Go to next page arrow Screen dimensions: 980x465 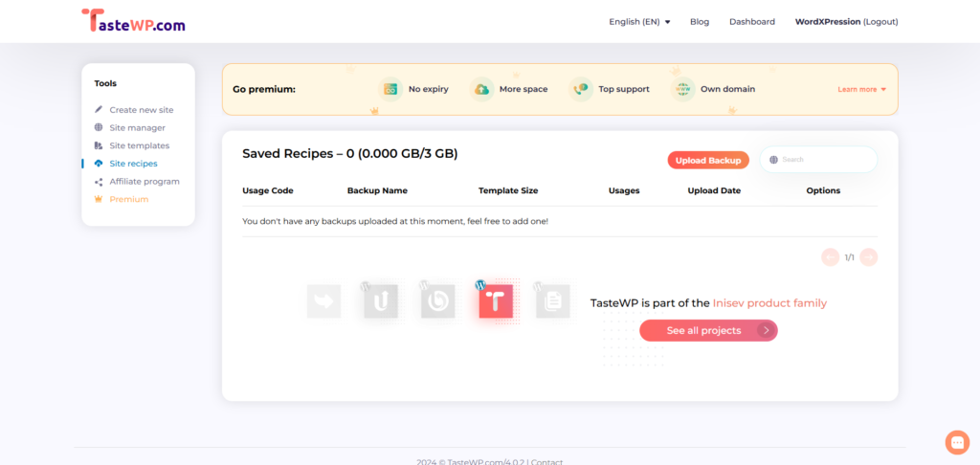[x=869, y=257]
